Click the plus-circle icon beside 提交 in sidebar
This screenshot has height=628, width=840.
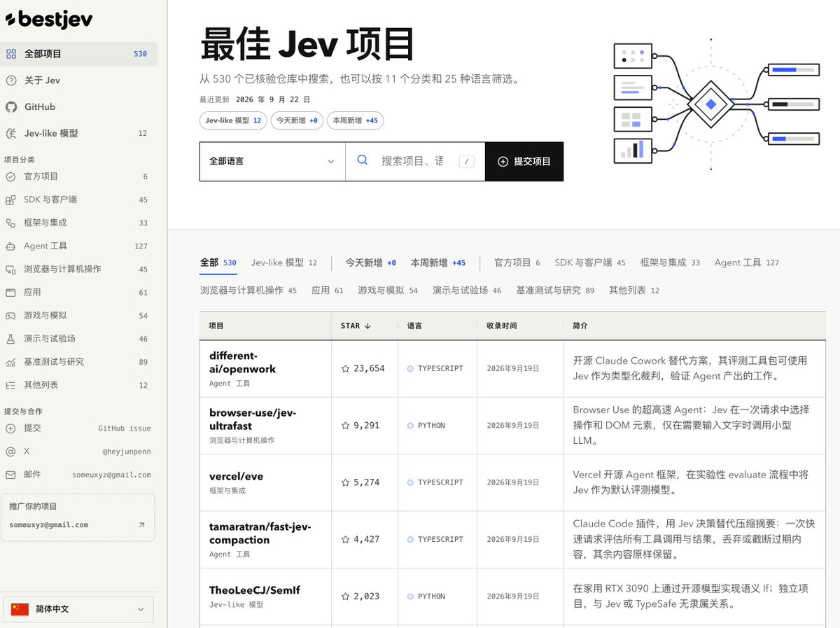pos(10,428)
